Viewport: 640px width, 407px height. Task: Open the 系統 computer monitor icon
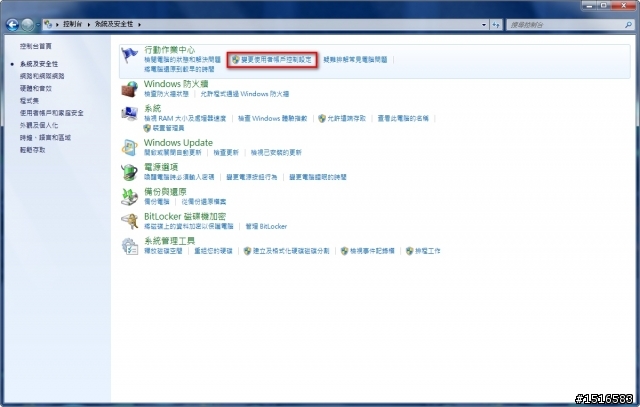129,113
